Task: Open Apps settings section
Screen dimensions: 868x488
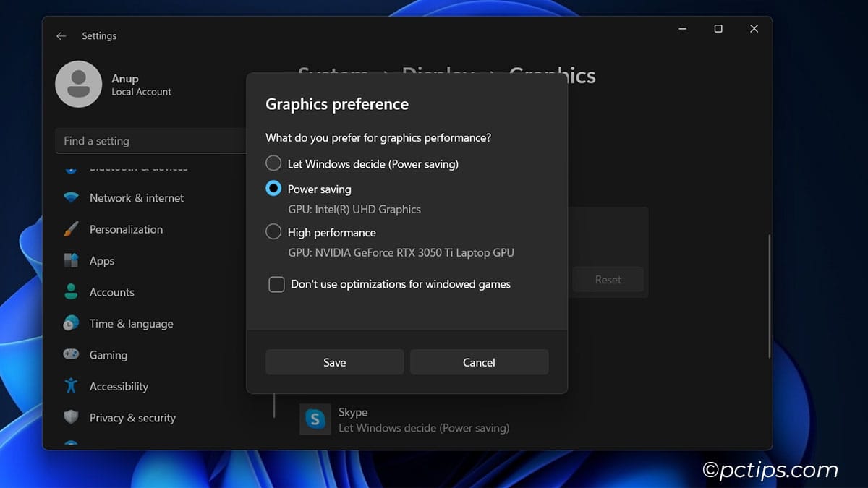Action: 102,261
